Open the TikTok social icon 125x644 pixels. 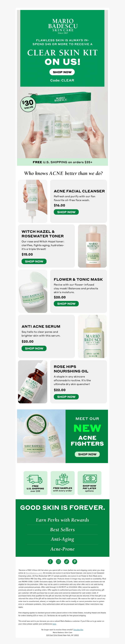click(x=67, y=561)
